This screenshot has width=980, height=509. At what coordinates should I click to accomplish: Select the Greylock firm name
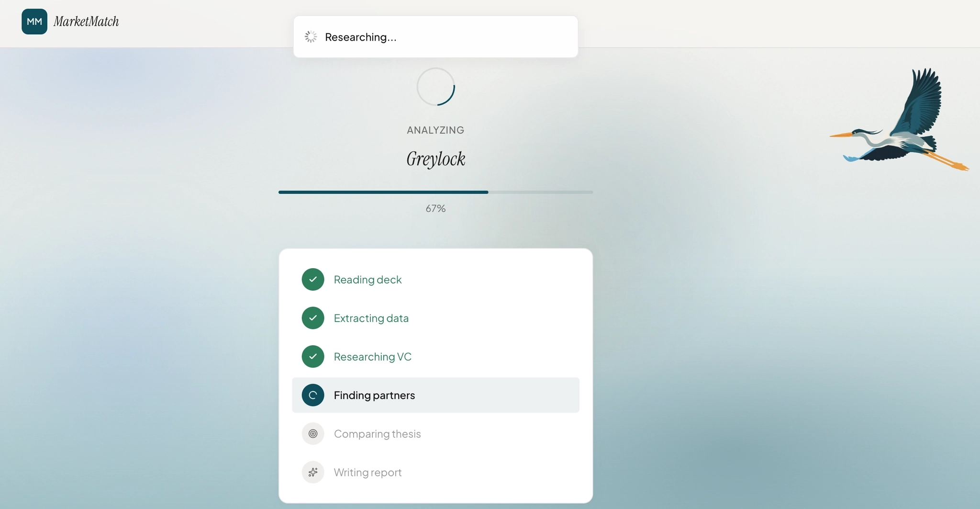tap(435, 159)
